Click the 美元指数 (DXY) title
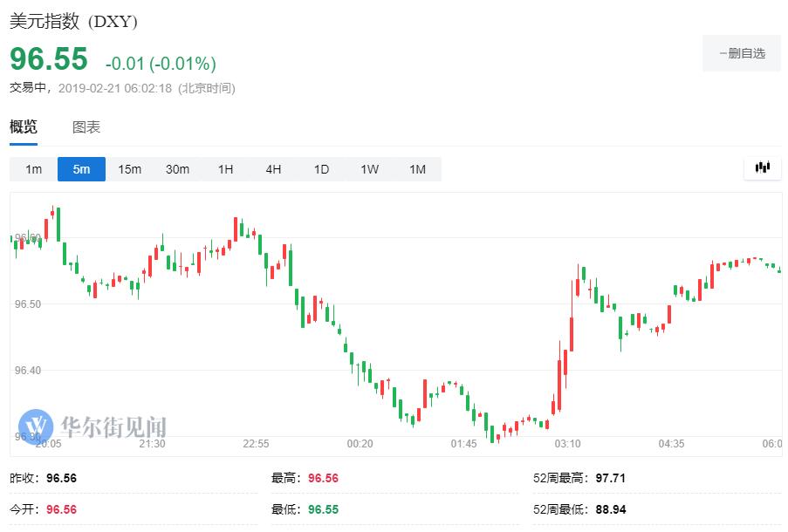 tap(73, 22)
